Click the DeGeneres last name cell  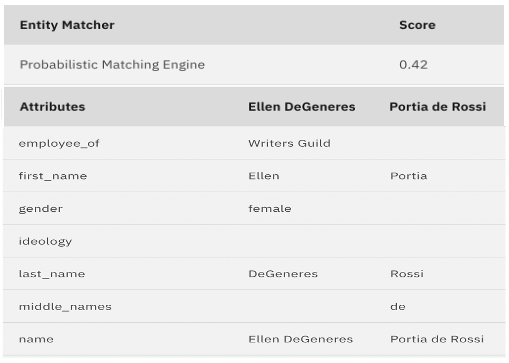pyautogui.click(x=283, y=274)
